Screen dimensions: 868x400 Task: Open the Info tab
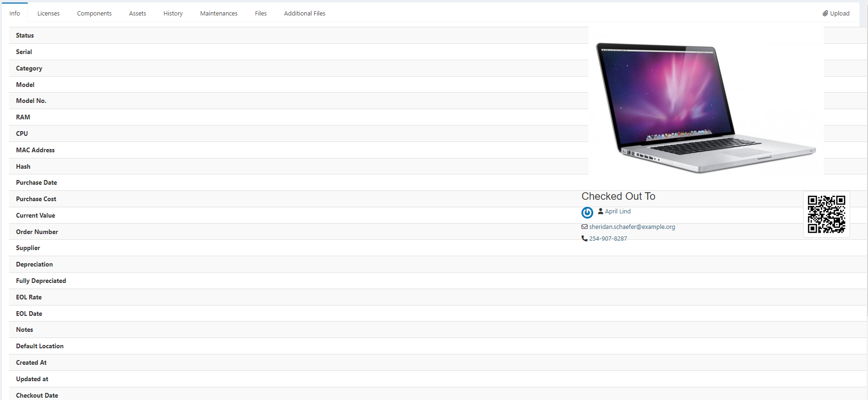point(15,13)
